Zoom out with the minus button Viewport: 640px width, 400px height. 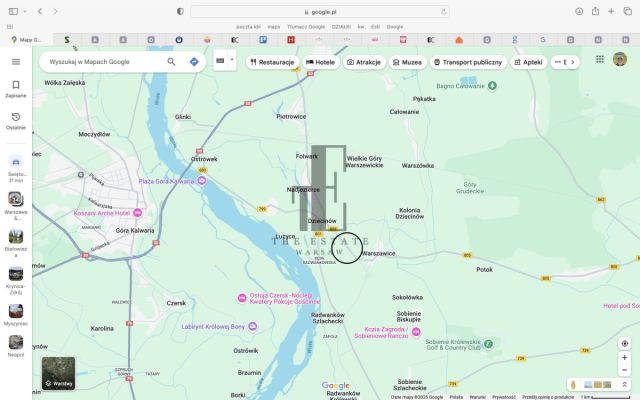625,370
